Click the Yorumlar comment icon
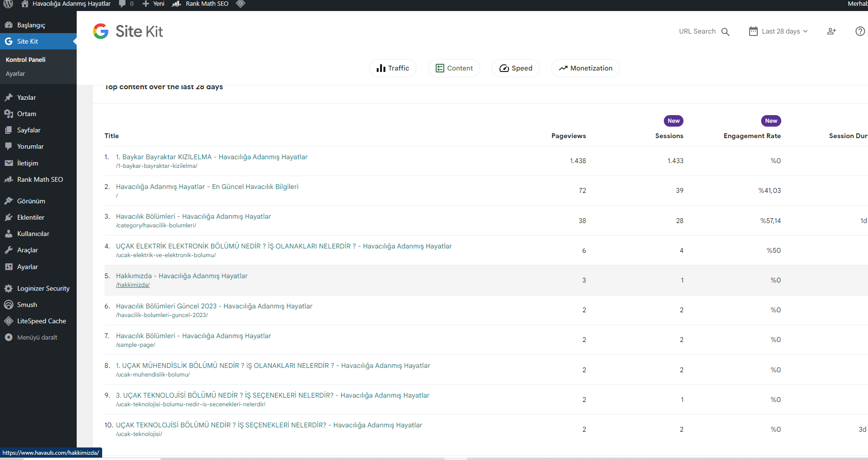Viewport: 868px width, 460px height. (9, 146)
